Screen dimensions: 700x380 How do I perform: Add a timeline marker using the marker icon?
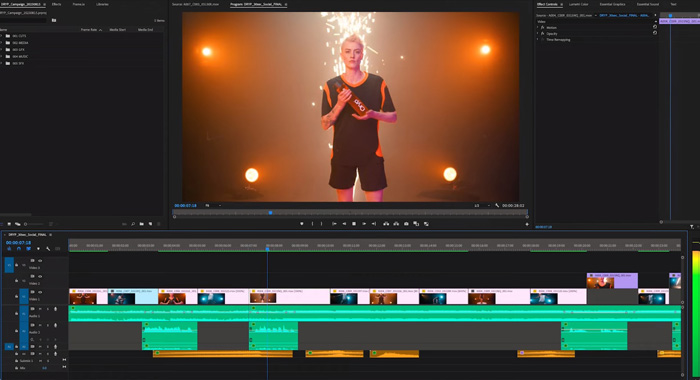point(38,249)
